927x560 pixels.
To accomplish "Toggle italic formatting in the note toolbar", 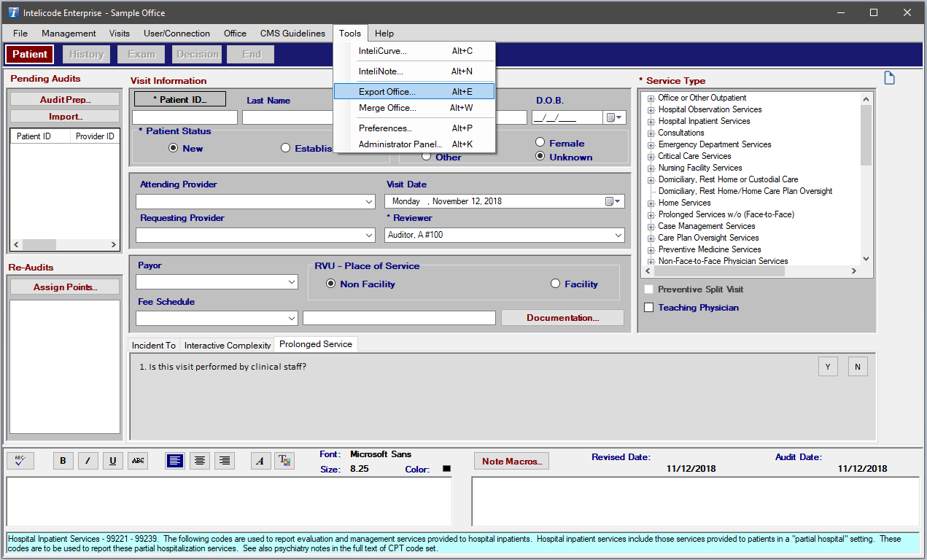I will (88, 461).
